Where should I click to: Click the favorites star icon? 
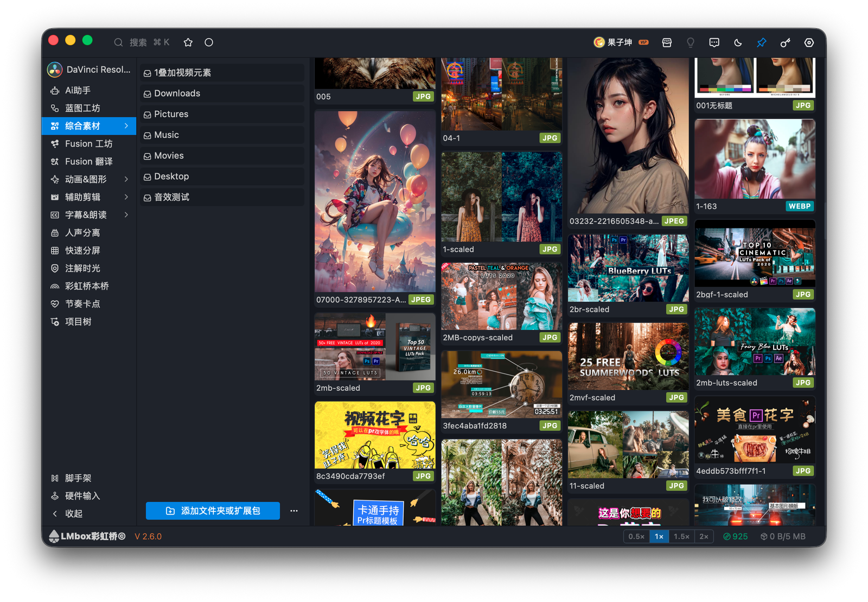point(188,42)
